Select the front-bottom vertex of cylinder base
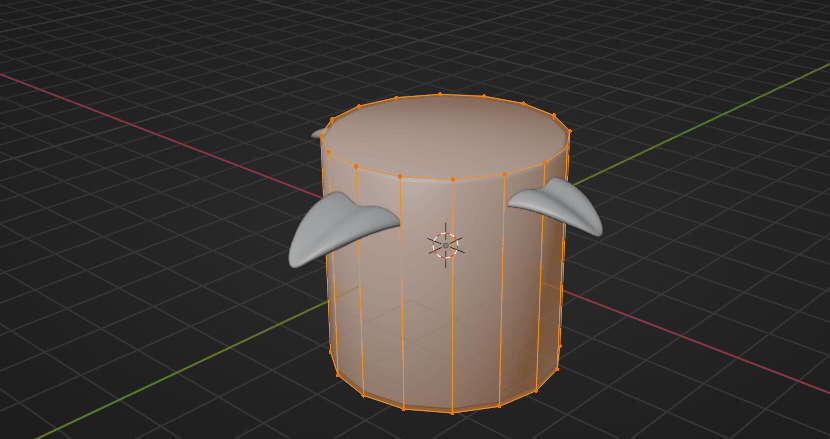 [452, 412]
